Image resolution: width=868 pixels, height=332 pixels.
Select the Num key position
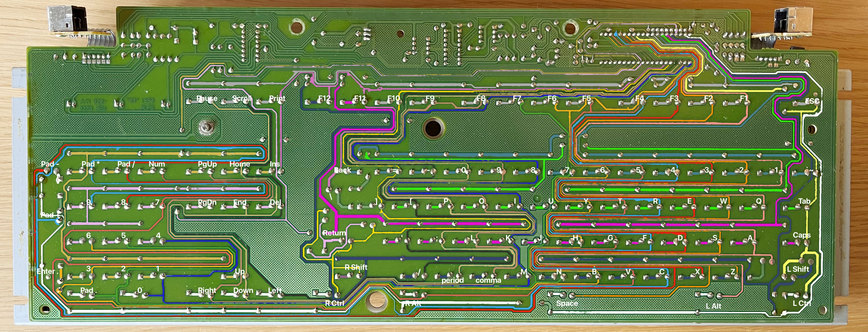coord(157,164)
